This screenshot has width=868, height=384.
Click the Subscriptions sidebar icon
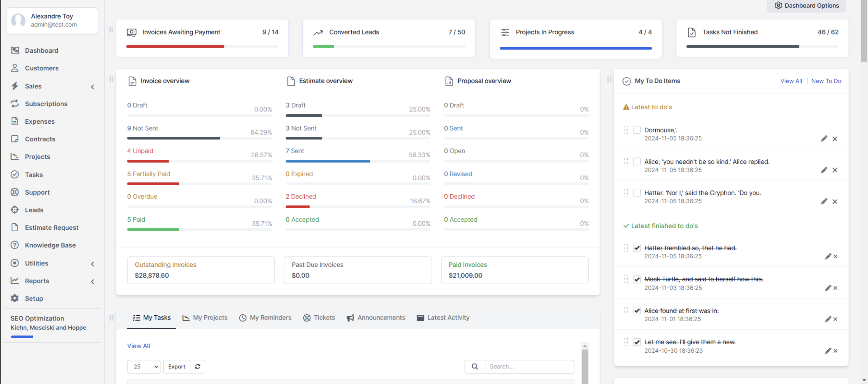pos(14,104)
